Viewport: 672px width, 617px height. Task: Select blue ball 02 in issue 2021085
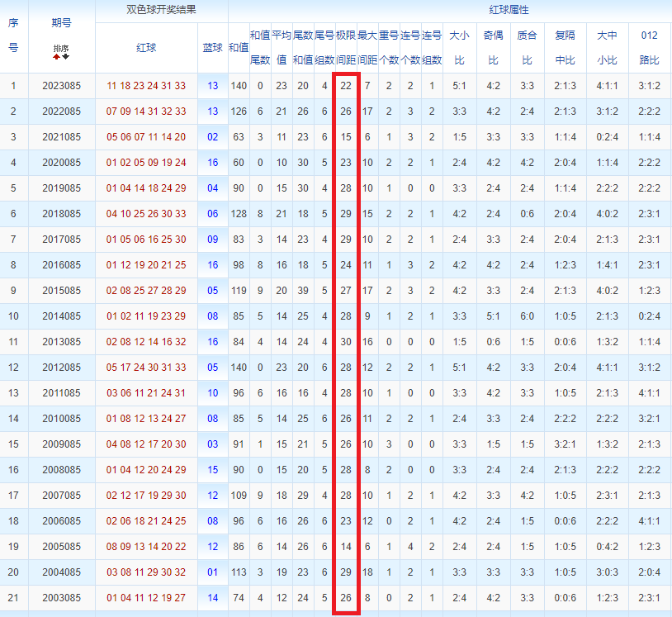[212, 137]
